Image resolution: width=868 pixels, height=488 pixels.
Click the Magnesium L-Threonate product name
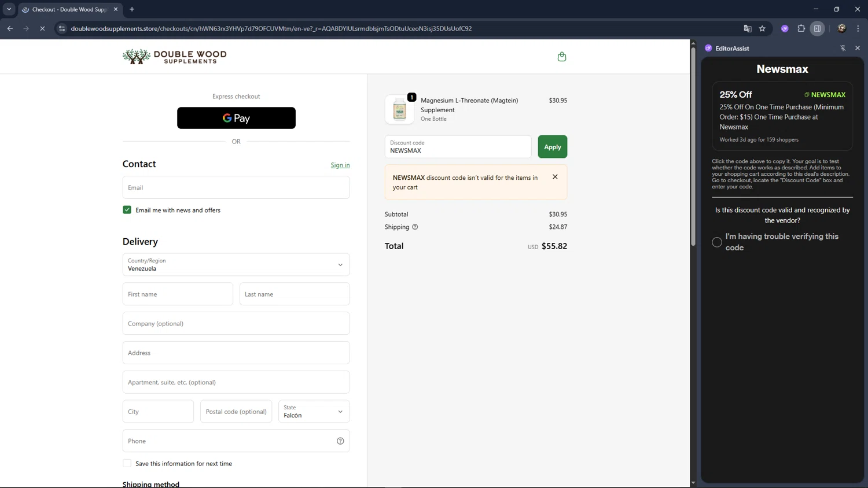pos(469,105)
